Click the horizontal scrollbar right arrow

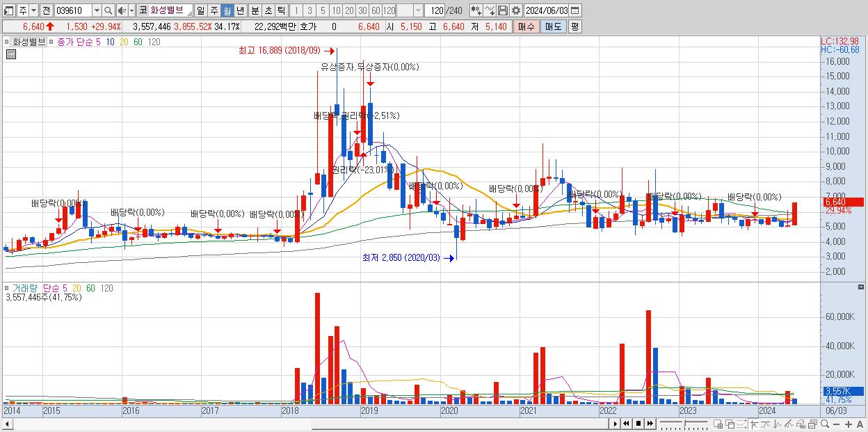[615, 424]
